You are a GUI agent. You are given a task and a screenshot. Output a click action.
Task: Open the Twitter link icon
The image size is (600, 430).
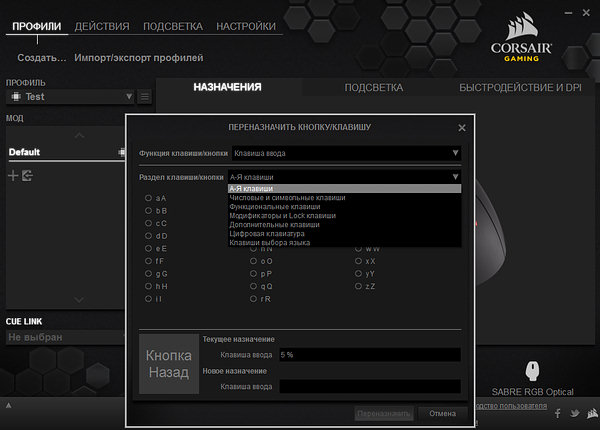574,413
